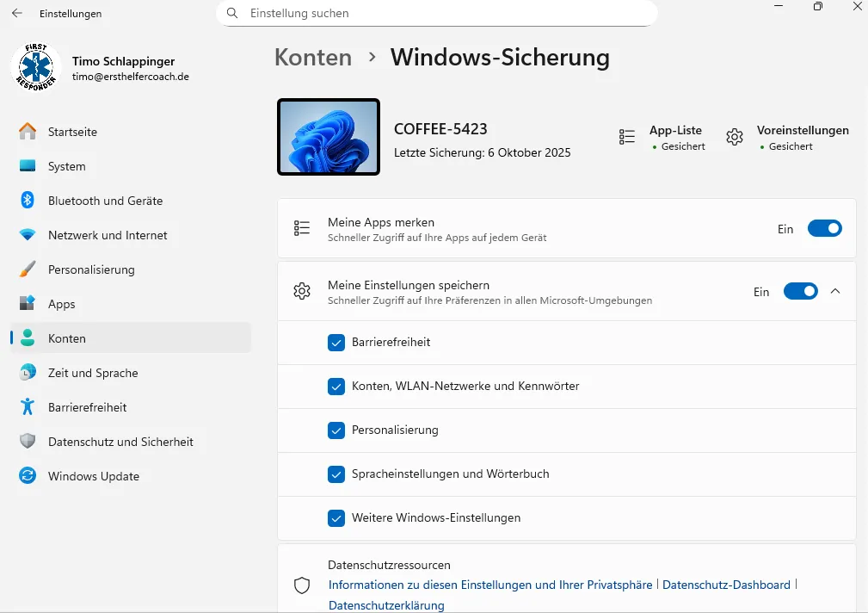Image resolution: width=868 pixels, height=613 pixels.
Task: Uncheck Spracheinstellungen und Wörterbuch checkbox
Action: [x=336, y=474]
